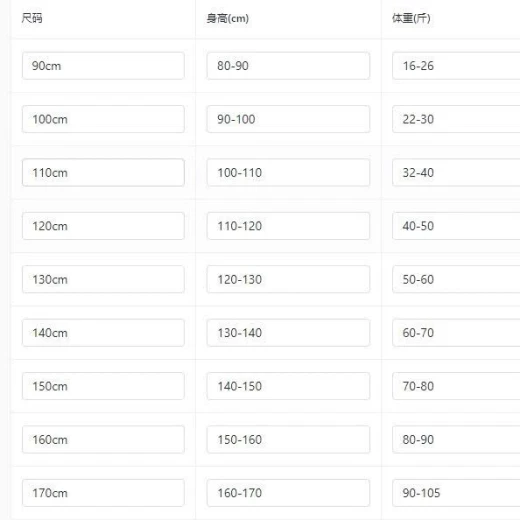Select the 170cm size input
This screenshot has width=520, height=520.
(103, 493)
